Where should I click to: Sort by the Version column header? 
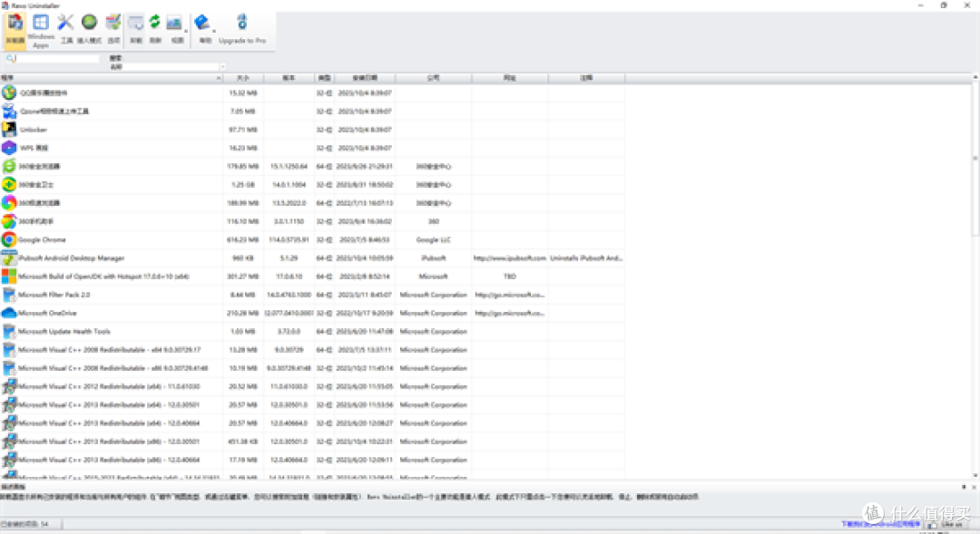[289, 78]
